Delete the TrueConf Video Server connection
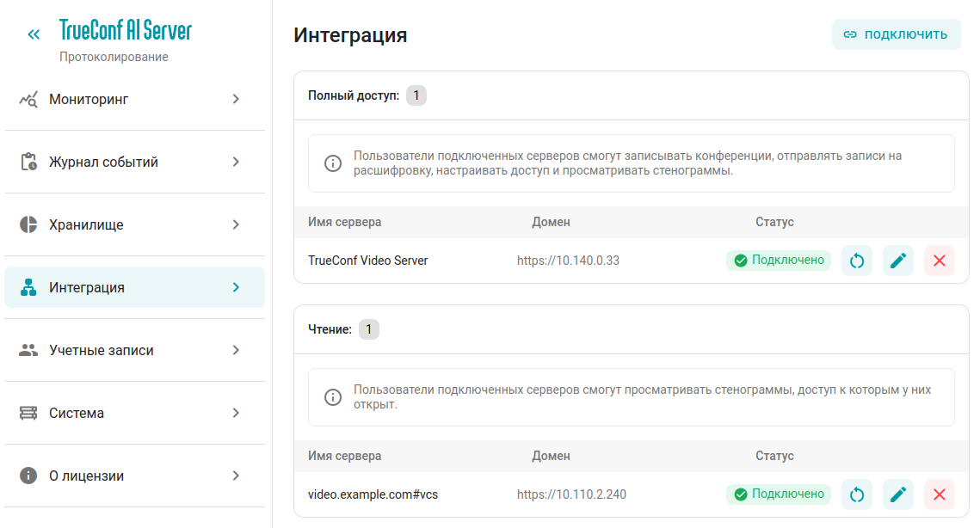Image resolution: width=980 pixels, height=528 pixels. pos(940,261)
